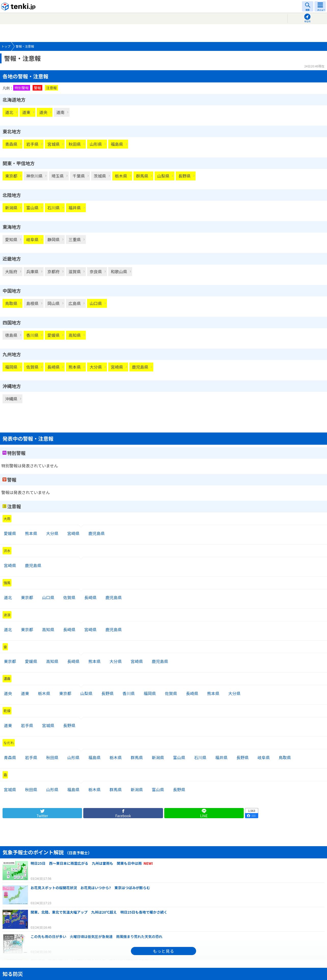Select 三重県 prefecture button
This screenshot has width=327, height=980.
pos(76,240)
